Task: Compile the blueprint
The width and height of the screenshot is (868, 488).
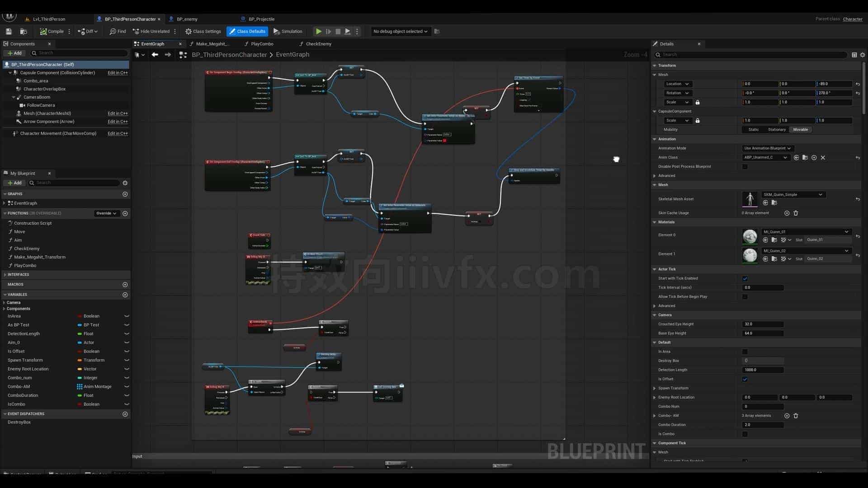Action: click(52, 31)
